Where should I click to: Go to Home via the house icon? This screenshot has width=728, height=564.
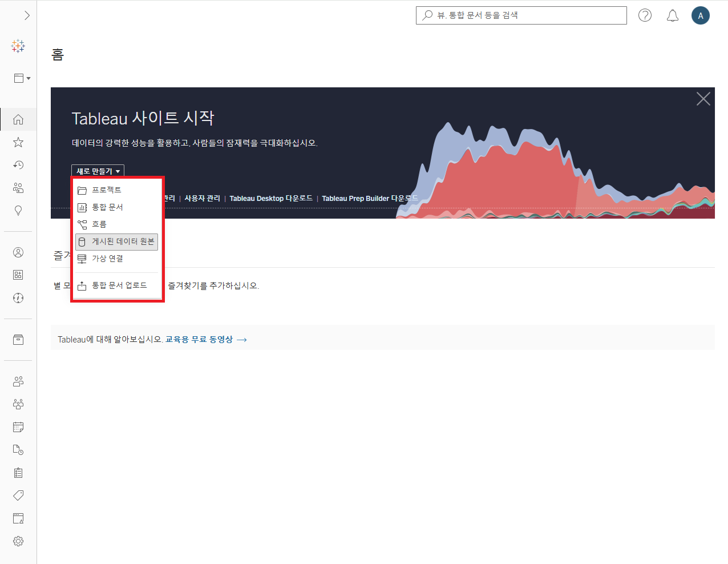(x=18, y=119)
